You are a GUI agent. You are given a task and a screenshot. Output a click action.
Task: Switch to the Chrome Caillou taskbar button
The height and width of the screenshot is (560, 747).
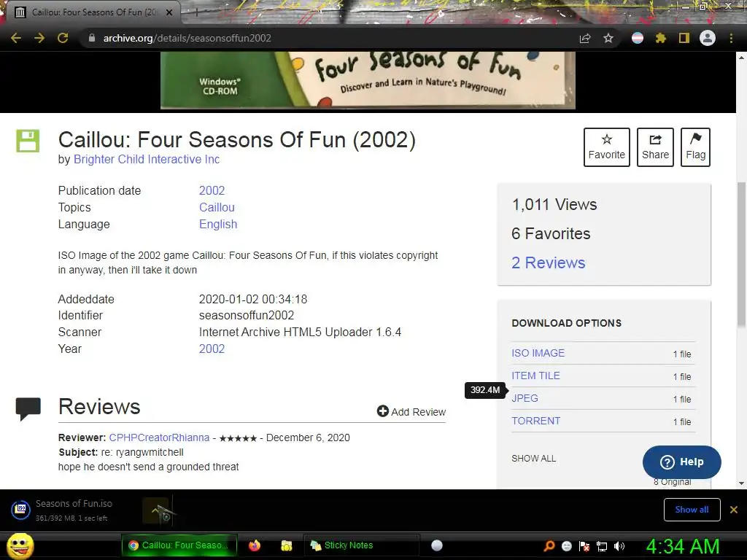pyautogui.click(x=179, y=545)
